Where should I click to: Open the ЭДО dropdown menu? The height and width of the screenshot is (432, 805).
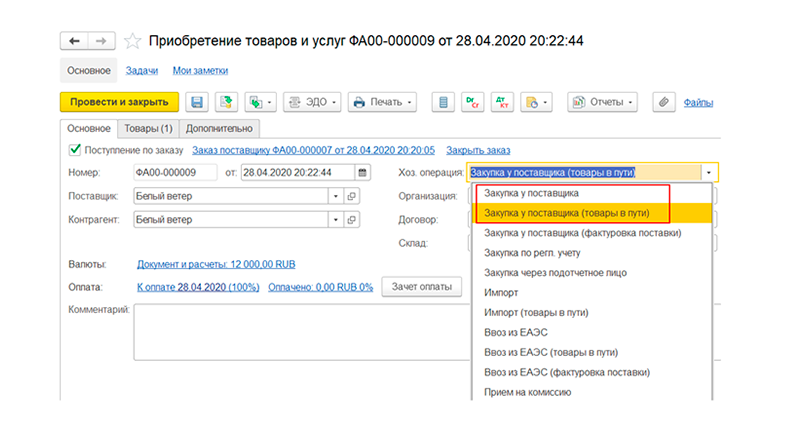click(312, 102)
